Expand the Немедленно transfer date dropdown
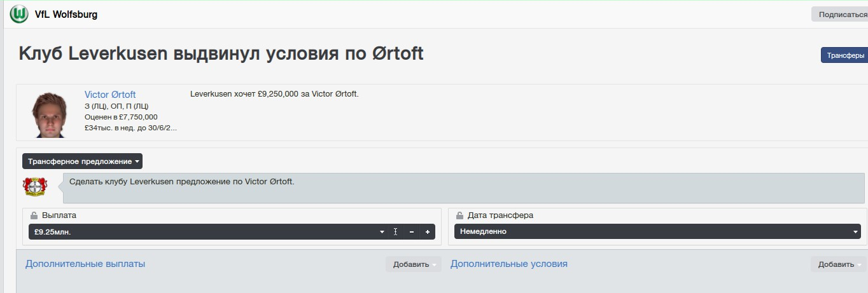Viewport: 868px width, 293px height. point(659,232)
